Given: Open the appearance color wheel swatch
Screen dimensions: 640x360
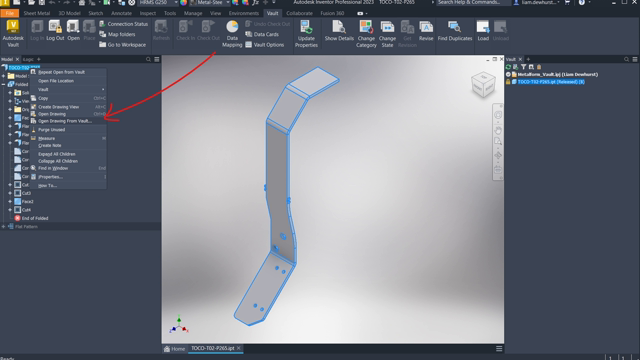Looking at the screenshot, I should tap(183, 3).
